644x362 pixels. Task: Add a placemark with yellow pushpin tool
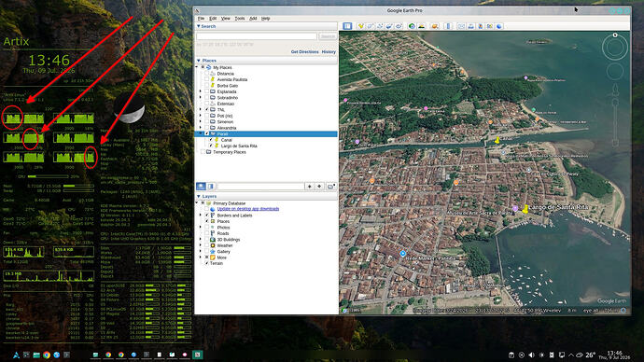[x=360, y=26]
